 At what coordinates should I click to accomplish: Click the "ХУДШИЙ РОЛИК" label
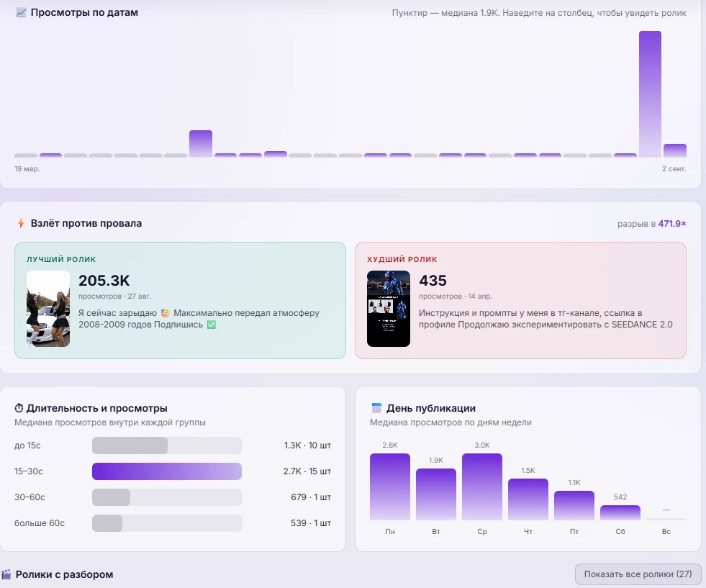[402, 259]
